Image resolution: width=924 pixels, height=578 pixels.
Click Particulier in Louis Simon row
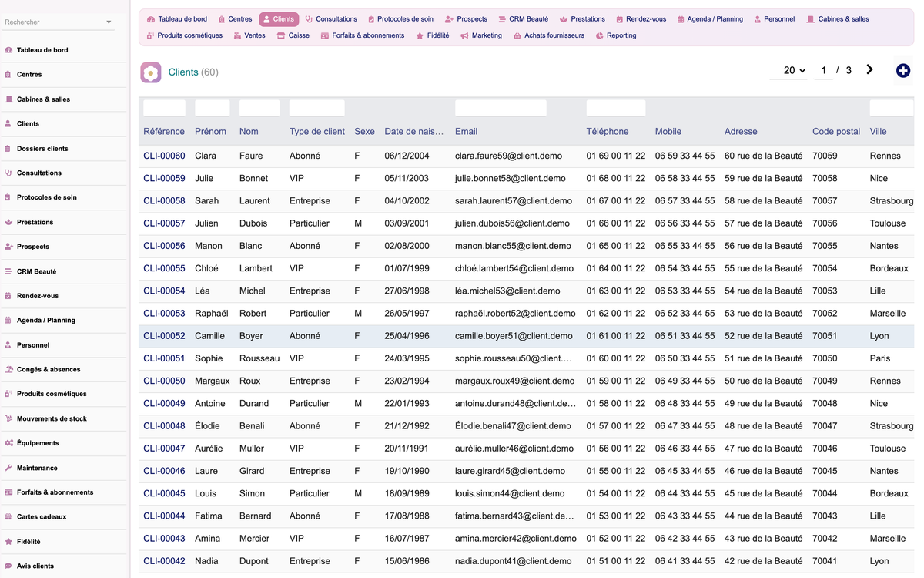click(310, 494)
